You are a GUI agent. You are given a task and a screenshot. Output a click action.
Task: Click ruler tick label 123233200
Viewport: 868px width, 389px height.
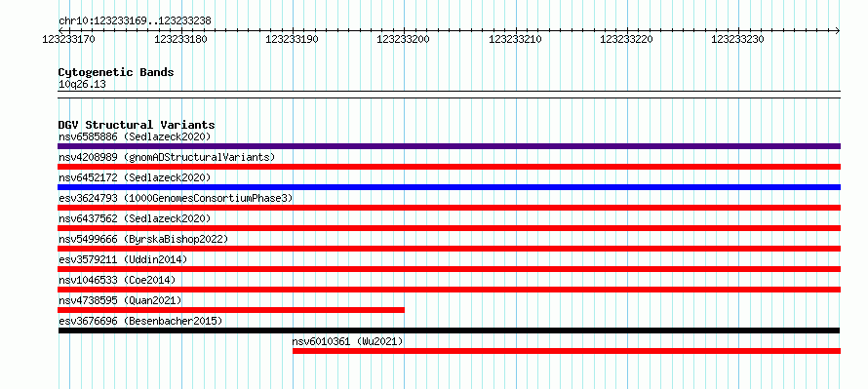tap(403, 39)
